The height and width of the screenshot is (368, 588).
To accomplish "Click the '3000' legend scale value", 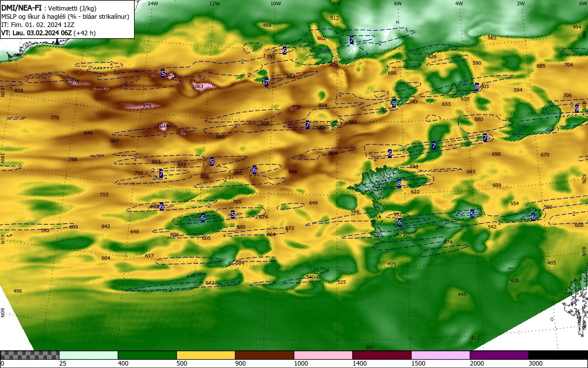I will 536,363.
